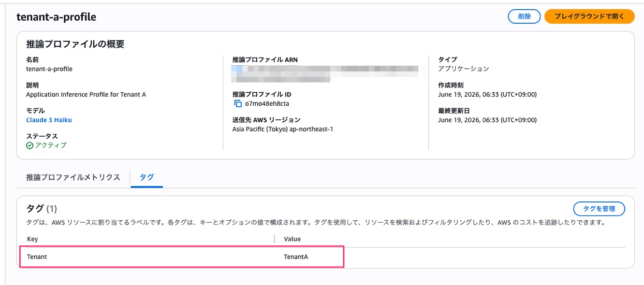Click the アプリケーション type value
Screen dimensions: 644x285
(464, 69)
